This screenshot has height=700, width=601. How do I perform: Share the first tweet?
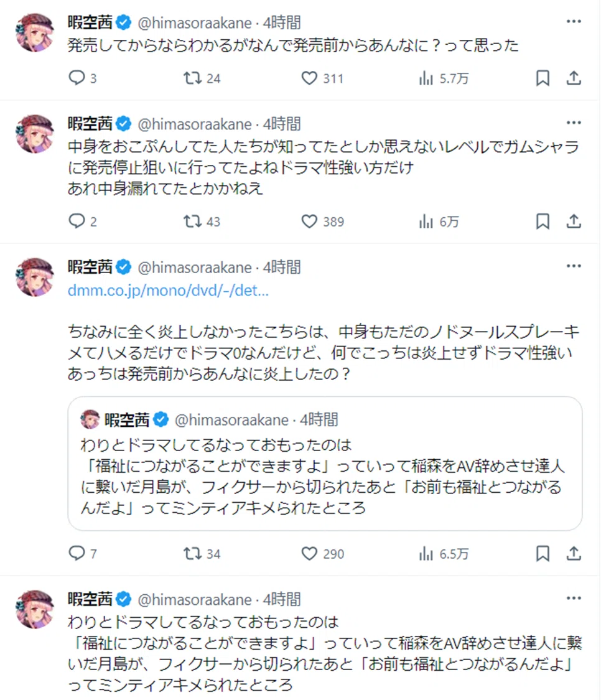pos(574,78)
